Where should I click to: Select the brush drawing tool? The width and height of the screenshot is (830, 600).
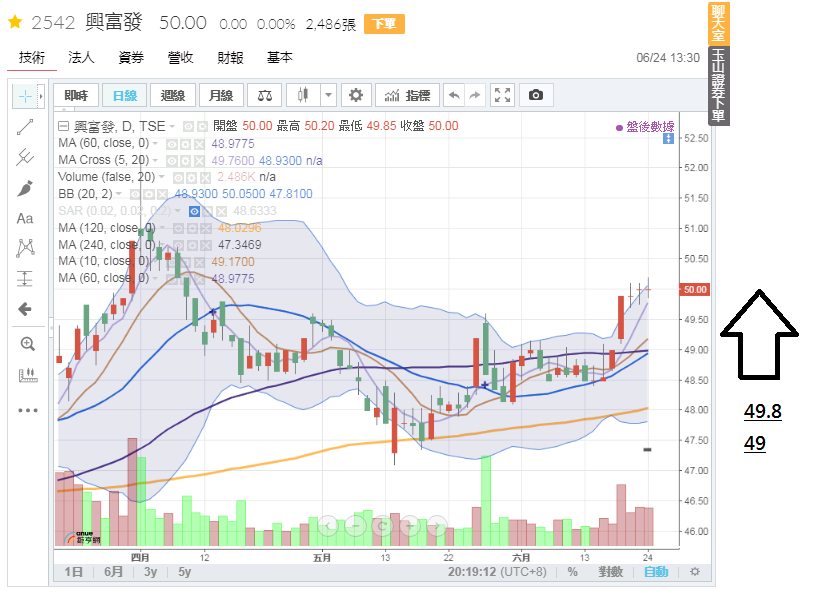(x=26, y=188)
